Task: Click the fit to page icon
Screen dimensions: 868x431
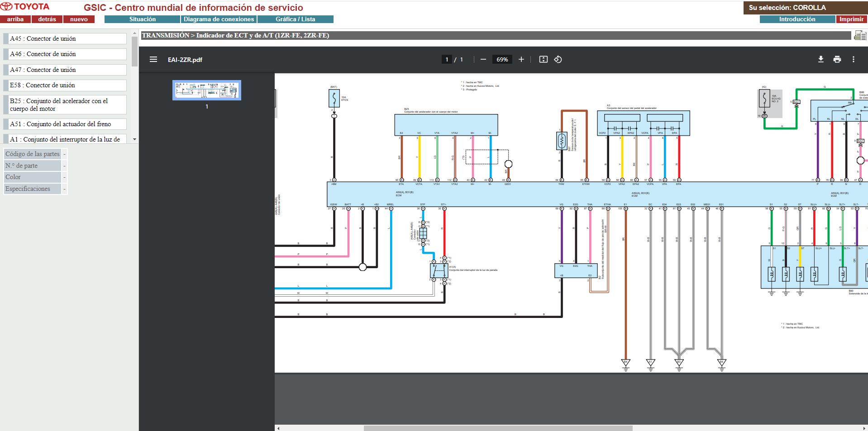Action: pyautogui.click(x=544, y=59)
